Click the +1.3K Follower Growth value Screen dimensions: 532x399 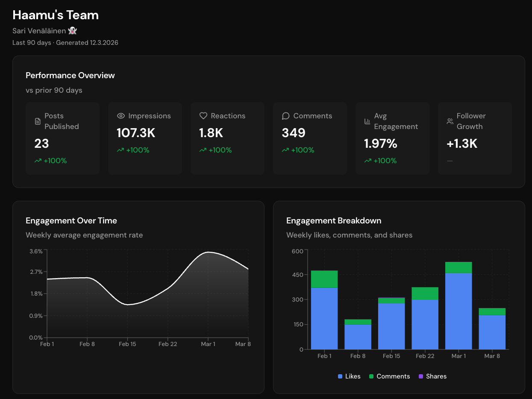click(461, 144)
